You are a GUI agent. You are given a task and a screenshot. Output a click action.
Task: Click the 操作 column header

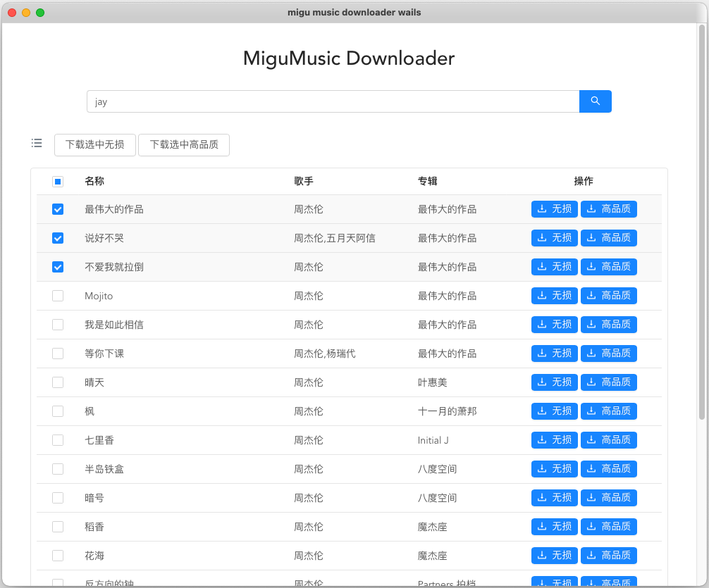584,181
